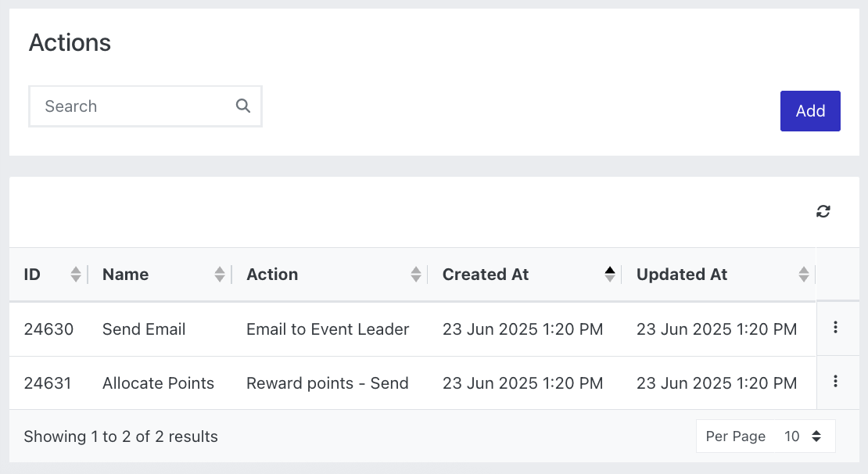This screenshot has width=868, height=474.
Task: Open the Per Page dropdown
Action: tap(766, 436)
